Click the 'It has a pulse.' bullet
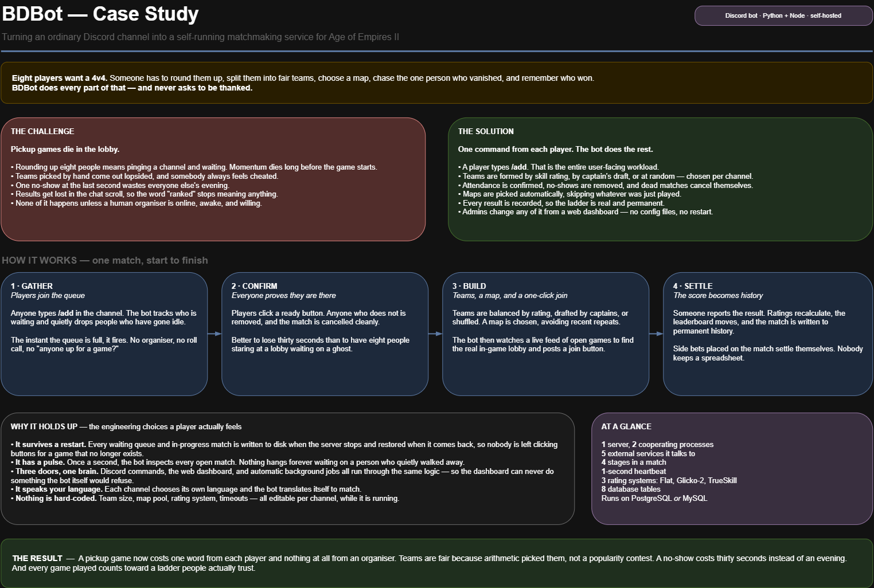 237,462
